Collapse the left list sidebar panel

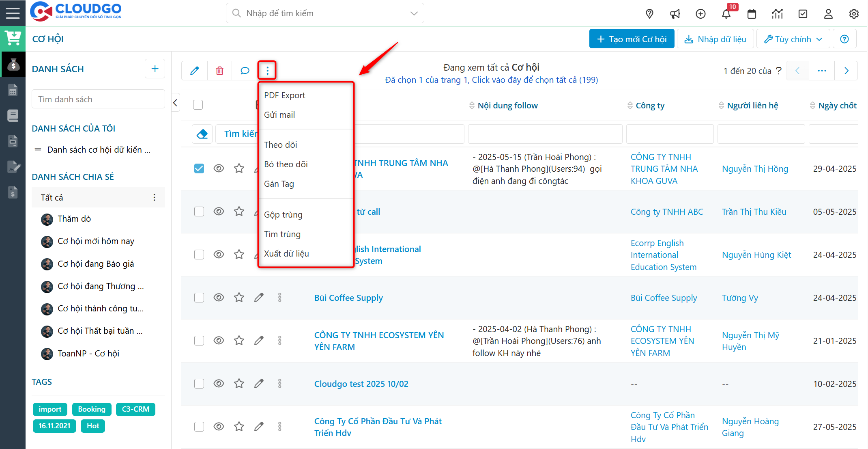(175, 103)
